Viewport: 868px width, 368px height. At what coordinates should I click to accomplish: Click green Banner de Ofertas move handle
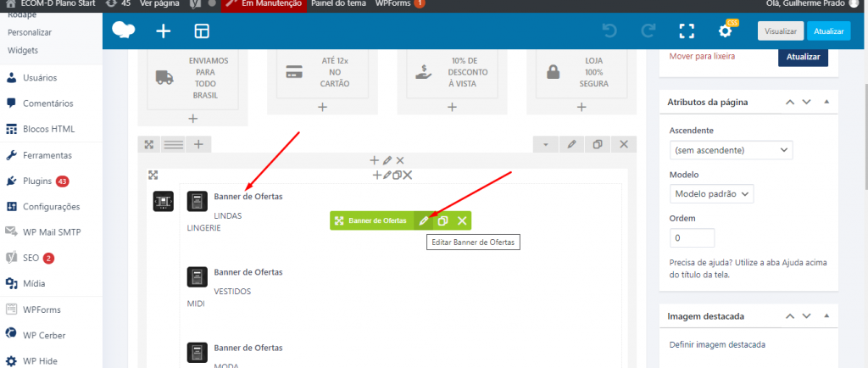[x=339, y=220]
